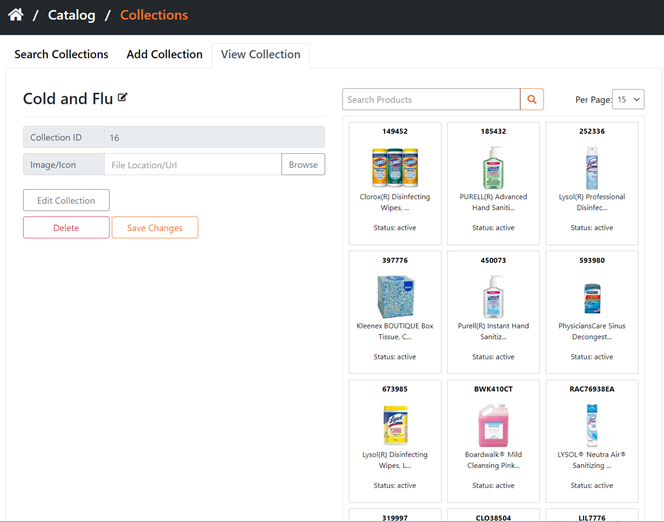The height and width of the screenshot is (522, 664).
Task: Open Collections breadcrumb link
Action: (x=154, y=15)
